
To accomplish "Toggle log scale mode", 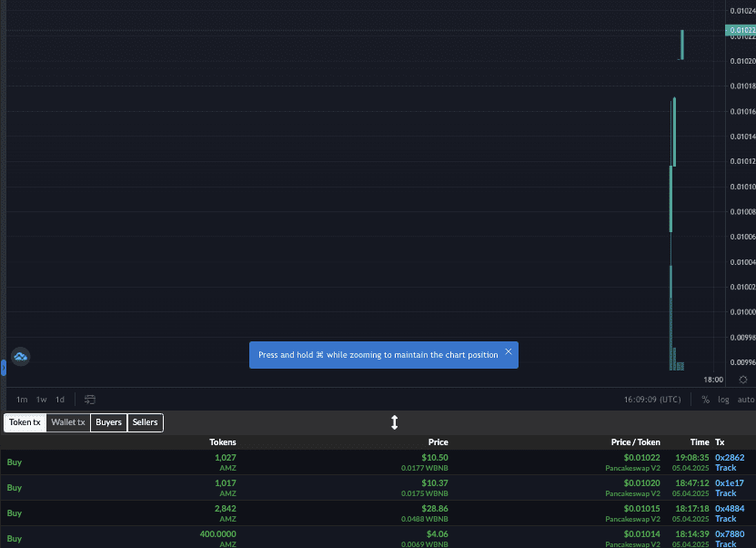I will [x=723, y=400].
